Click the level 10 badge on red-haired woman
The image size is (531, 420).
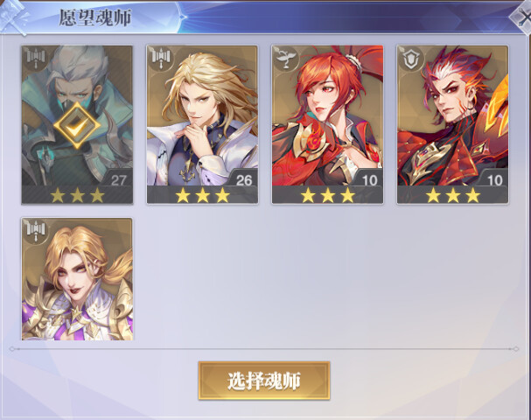369,179
